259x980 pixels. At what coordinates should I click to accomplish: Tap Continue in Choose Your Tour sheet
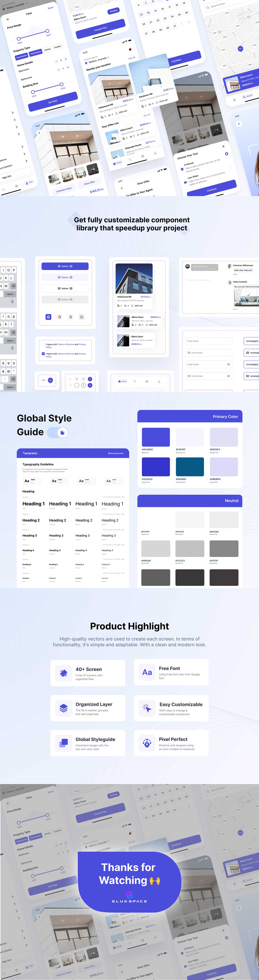[x=211, y=189]
